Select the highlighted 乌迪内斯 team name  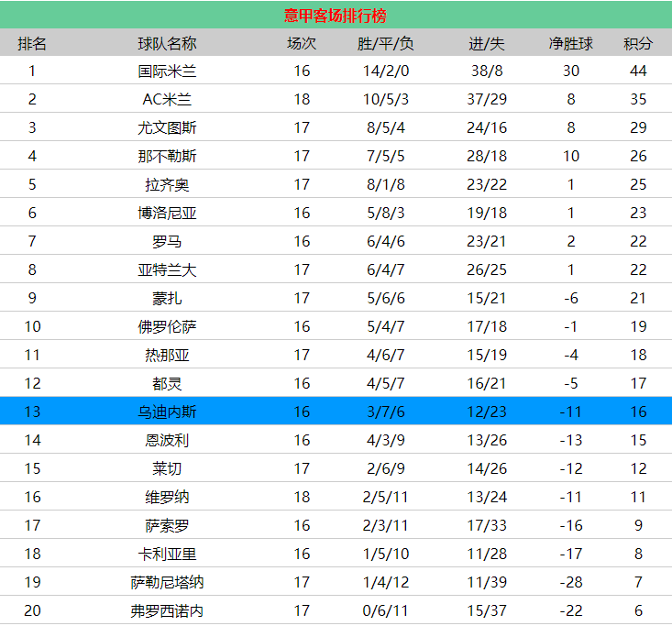167,412
